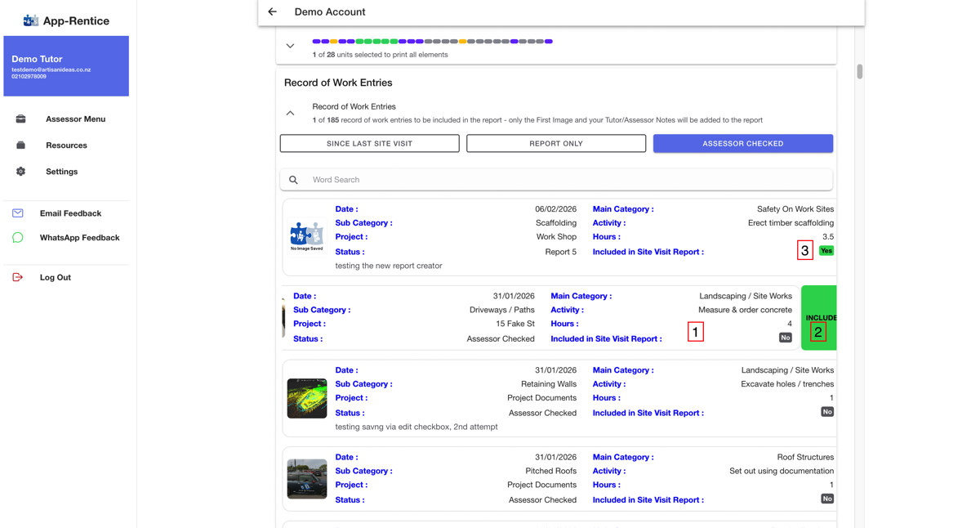Viewport: 980px width, 528px height.
Task: Click the App-Rentice logo icon
Action: pyautogui.click(x=31, y=20)
